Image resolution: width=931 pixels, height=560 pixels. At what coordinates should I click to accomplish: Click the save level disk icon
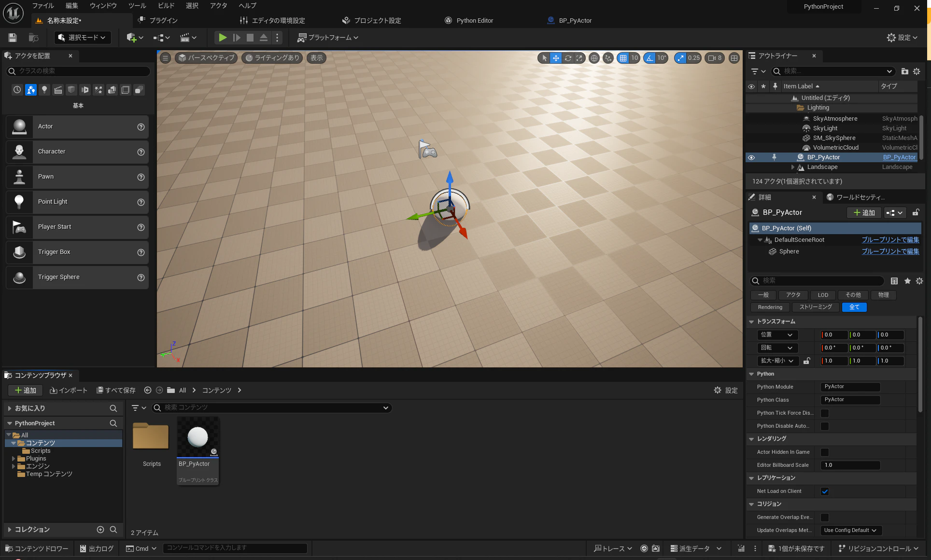13,38
